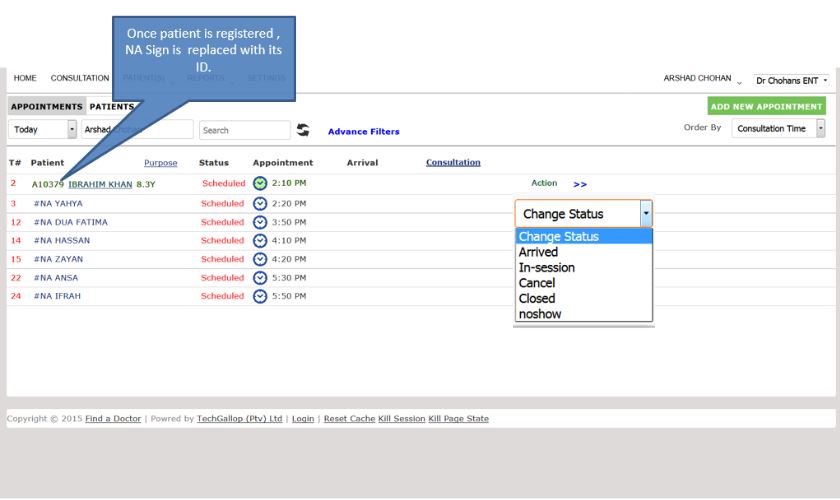Click patient row #NA HASSAN
Viewport: 840px width, 500px height.
[62, 241]
